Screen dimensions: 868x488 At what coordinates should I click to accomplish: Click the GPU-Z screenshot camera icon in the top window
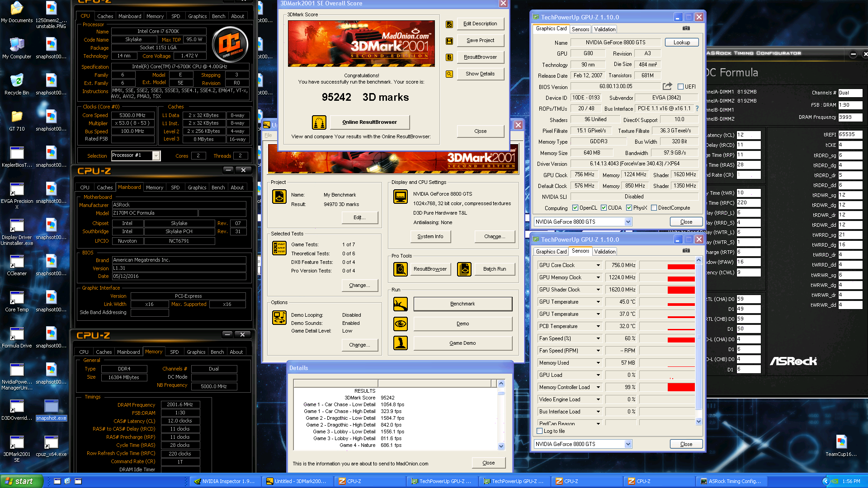tap(686, 28)
